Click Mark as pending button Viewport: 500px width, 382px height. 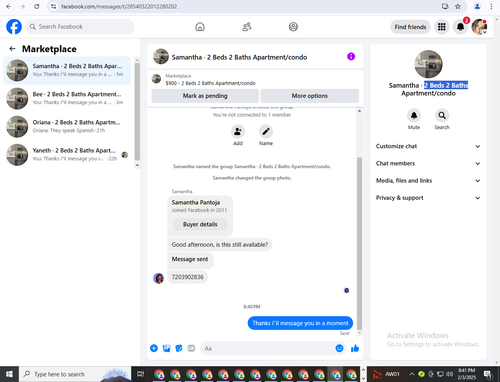pos(205,96)
